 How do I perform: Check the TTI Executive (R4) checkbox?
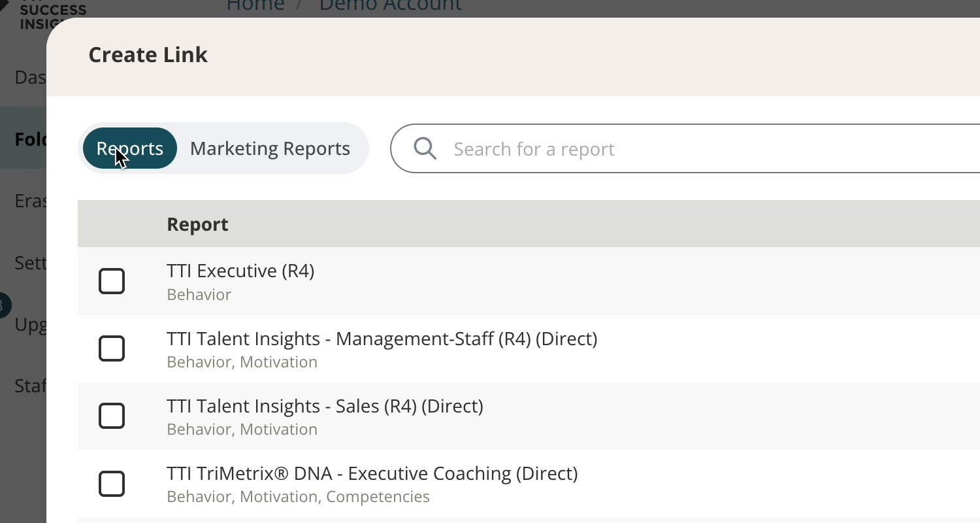pos(112,281)
